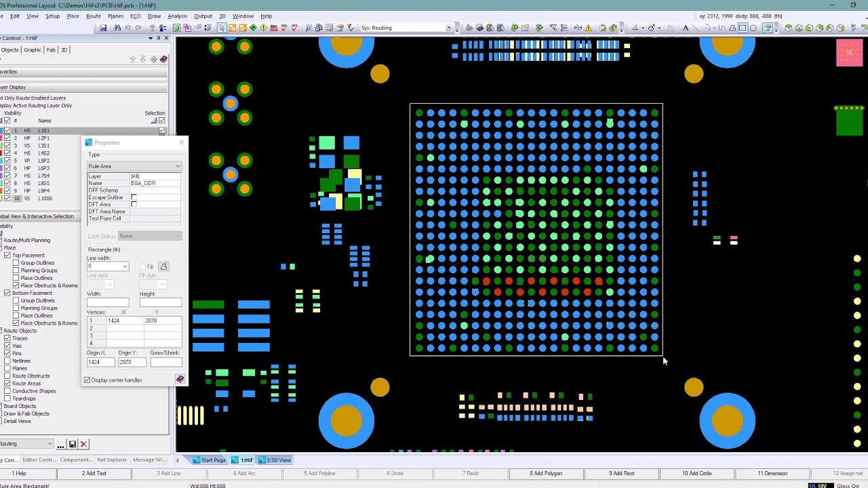This screenshot has height=488, width=868.
Task: Open the Routing scheme dropdown at panel bottom
Action: pyautogui.click(x=26, y=444)
